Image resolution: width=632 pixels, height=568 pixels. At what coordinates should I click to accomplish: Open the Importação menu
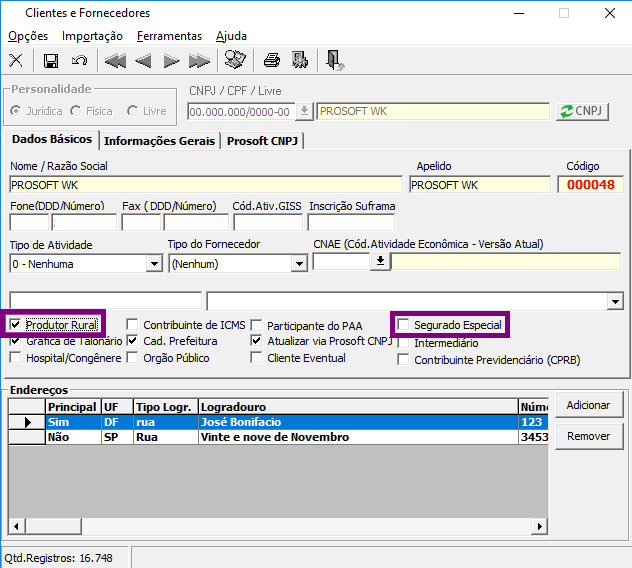pyautogui.click(x=92, y=36)
